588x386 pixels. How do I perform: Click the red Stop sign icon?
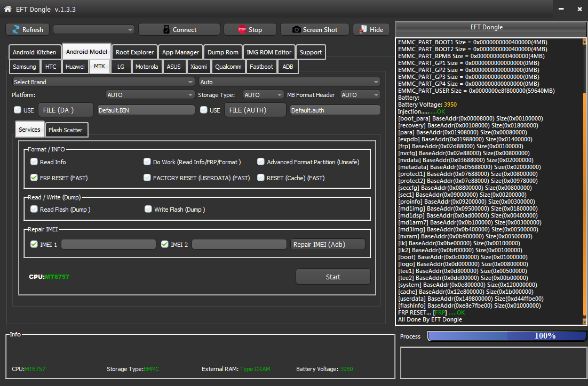pos(242,30)
